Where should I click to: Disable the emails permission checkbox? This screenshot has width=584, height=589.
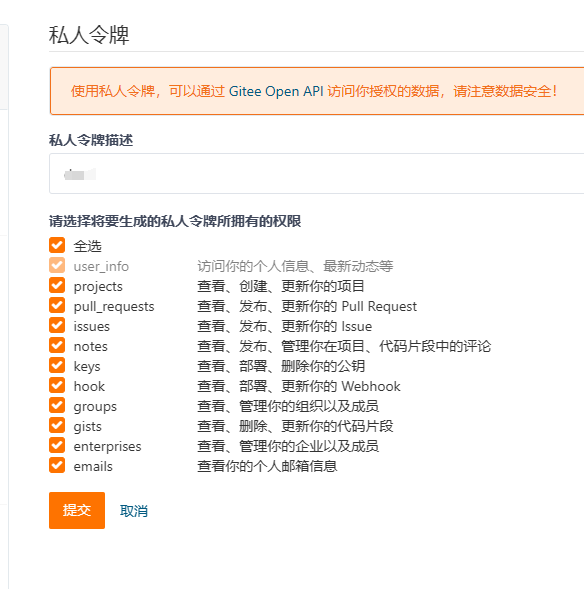click(x=57, y=465)
